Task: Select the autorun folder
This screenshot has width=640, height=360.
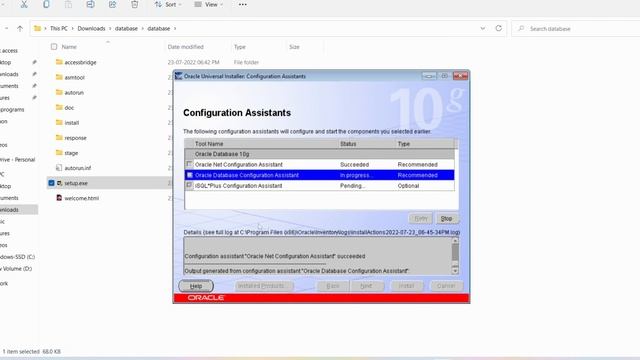Action: point(74,93)
